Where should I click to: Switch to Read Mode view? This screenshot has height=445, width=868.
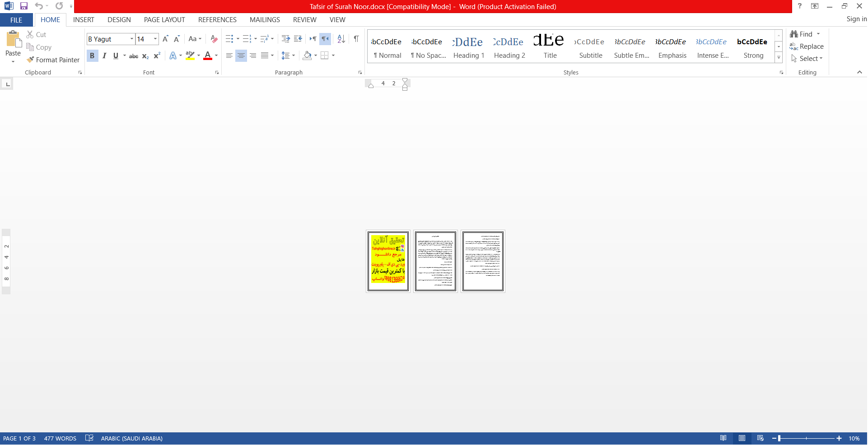point(723,438)
